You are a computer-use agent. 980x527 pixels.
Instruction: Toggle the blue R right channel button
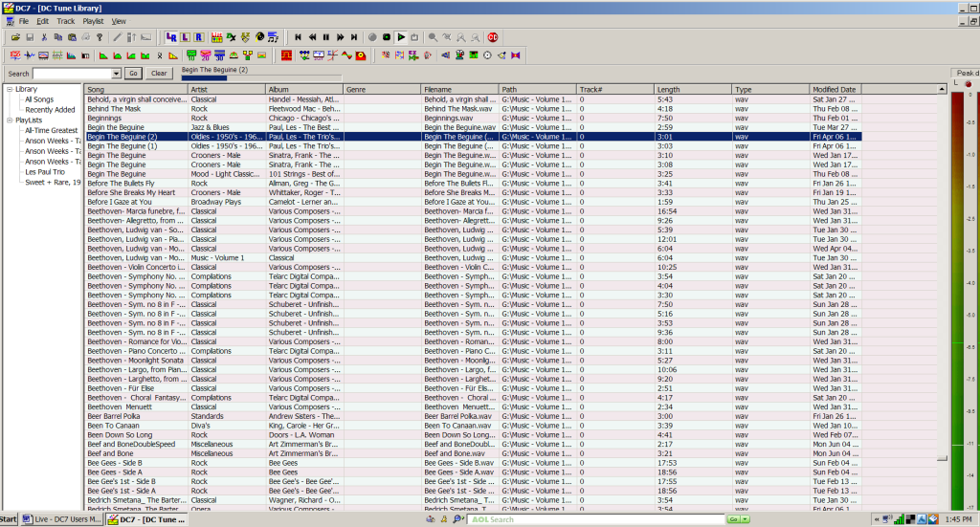pos(198,36)
